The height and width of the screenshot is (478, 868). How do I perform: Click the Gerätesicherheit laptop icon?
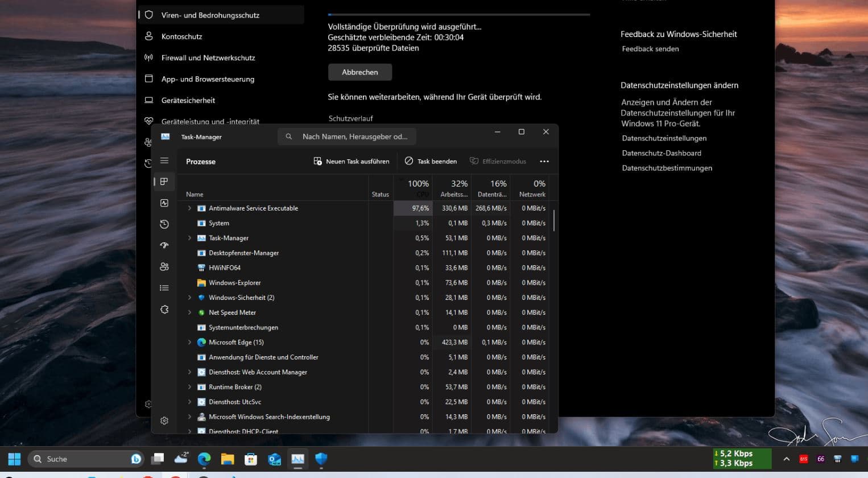[149, 100]
